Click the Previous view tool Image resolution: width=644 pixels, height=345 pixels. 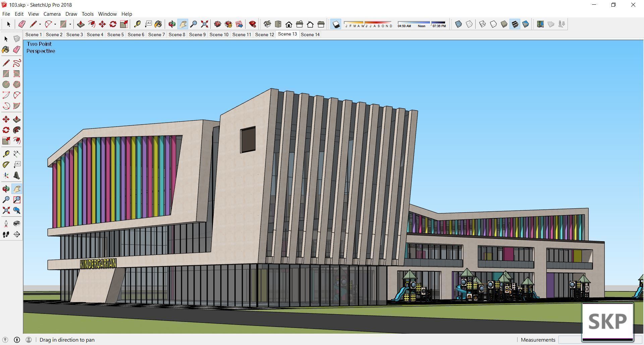coord(16,210)
